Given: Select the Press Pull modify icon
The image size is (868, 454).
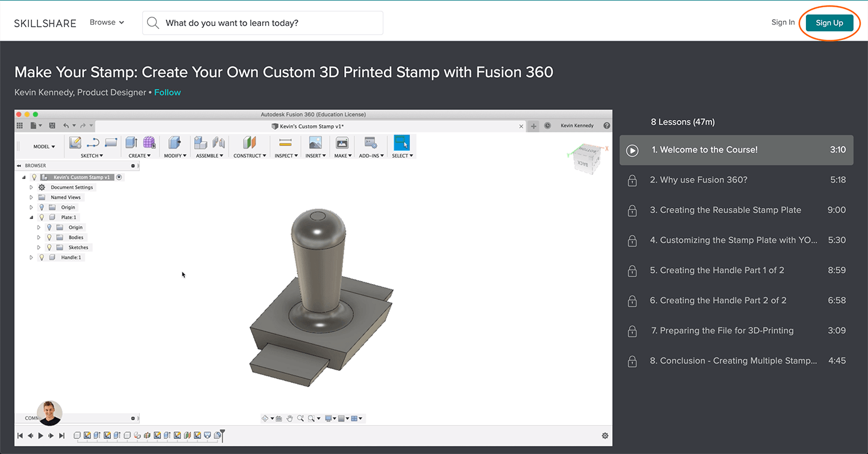Looking at the screenshot, I should 174,143.
